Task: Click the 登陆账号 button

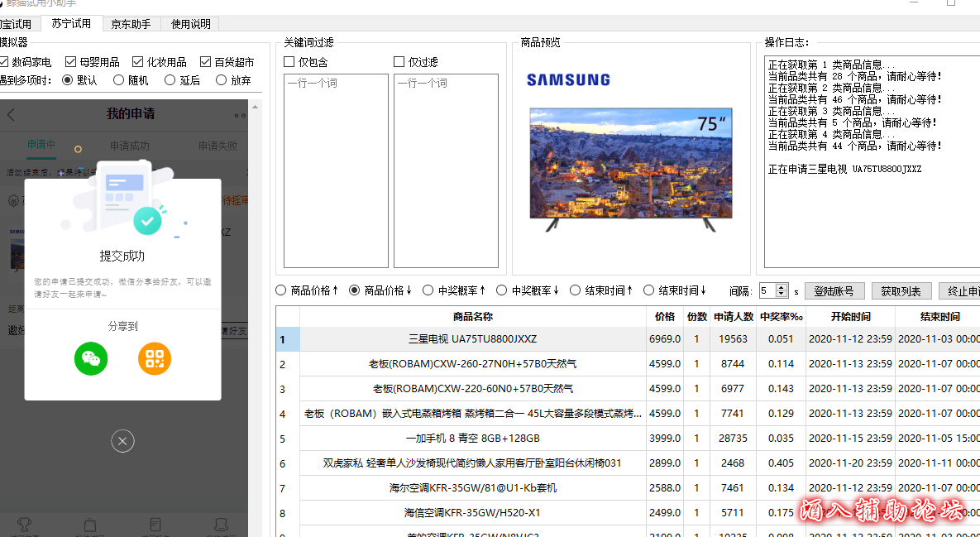Action: 834,290
